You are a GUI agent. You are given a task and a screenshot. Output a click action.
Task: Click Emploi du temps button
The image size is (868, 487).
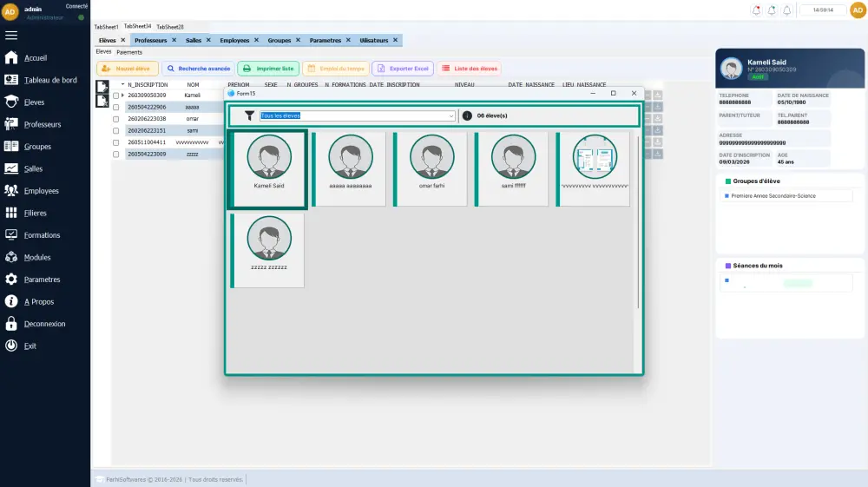click(x=336, y=69)
